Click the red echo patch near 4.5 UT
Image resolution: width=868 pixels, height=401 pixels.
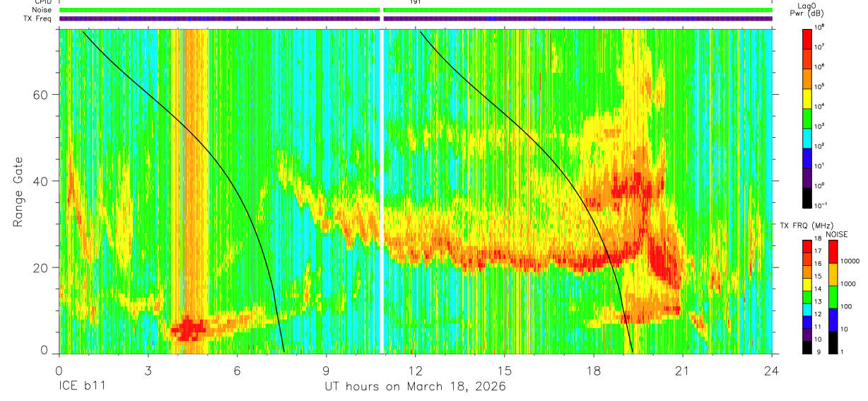click(188, 329)
